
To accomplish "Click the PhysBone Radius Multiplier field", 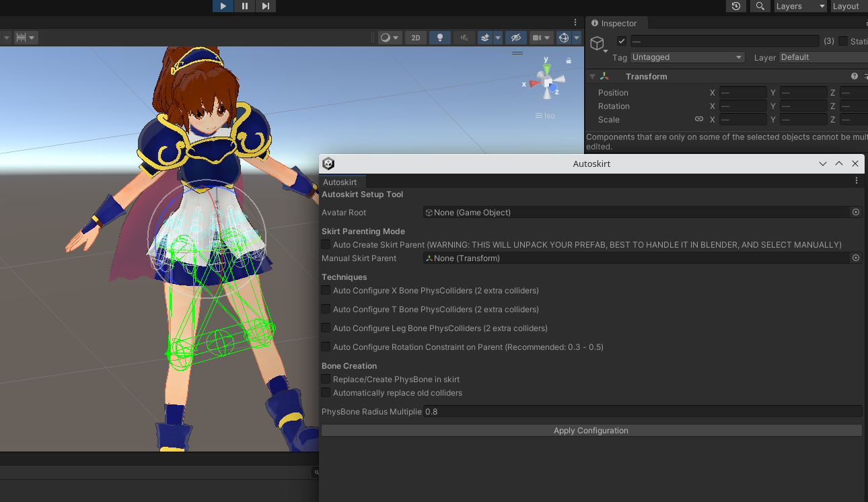I will (643, 411).
